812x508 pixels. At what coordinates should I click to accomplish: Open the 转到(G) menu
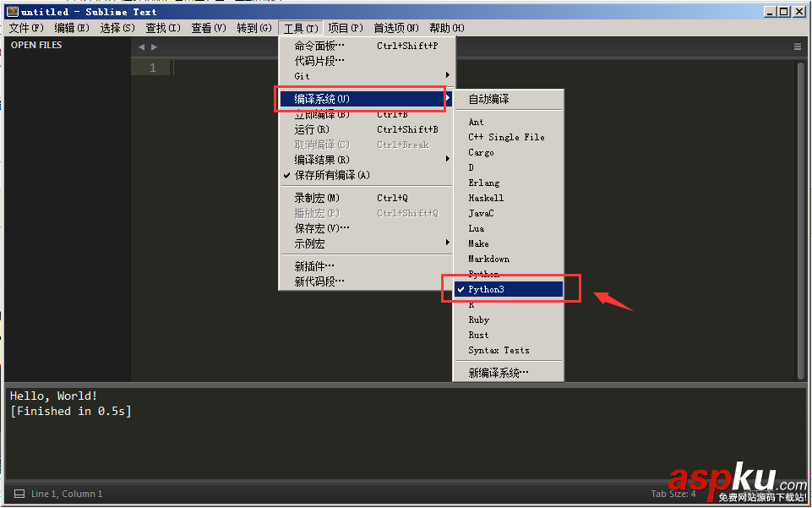(254, 28)
